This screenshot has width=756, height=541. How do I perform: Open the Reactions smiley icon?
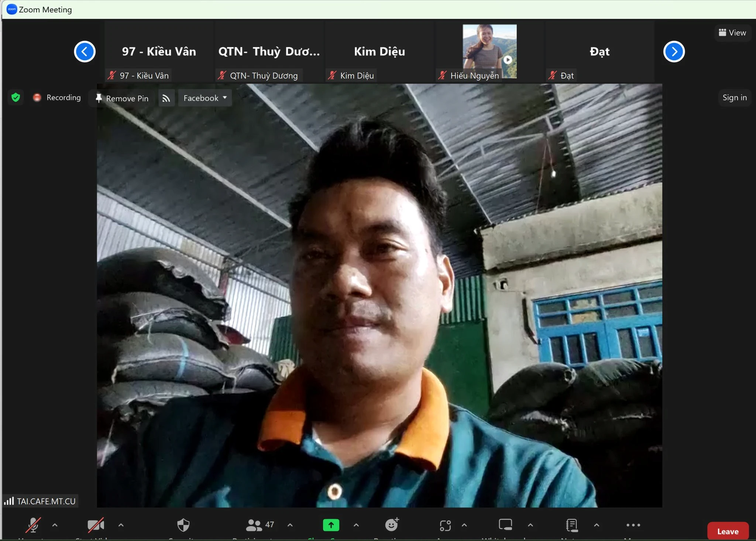[392, 525]
